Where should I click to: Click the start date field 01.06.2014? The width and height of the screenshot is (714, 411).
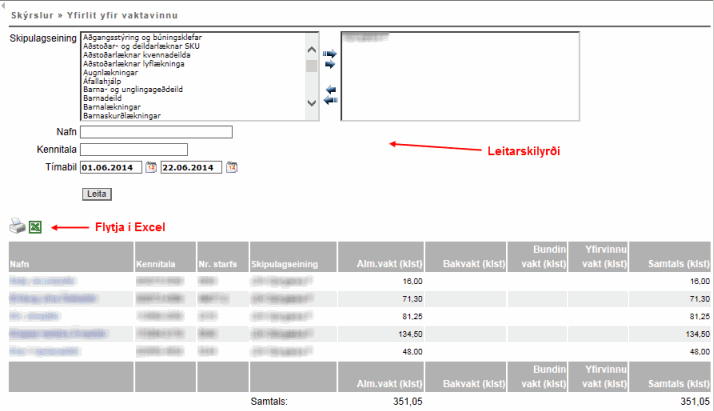111,167
